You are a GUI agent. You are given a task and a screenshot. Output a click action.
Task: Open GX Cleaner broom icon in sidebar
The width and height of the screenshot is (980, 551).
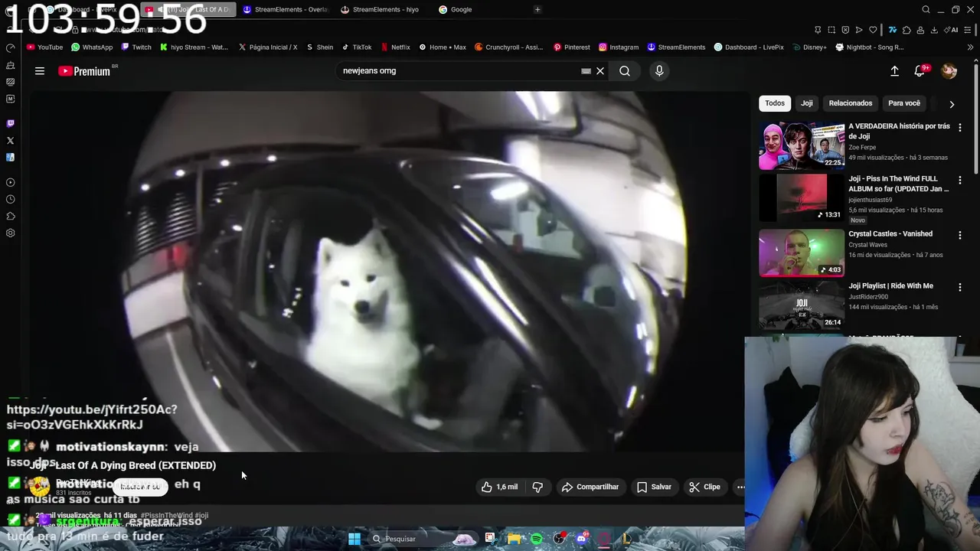tap(10, 65)
